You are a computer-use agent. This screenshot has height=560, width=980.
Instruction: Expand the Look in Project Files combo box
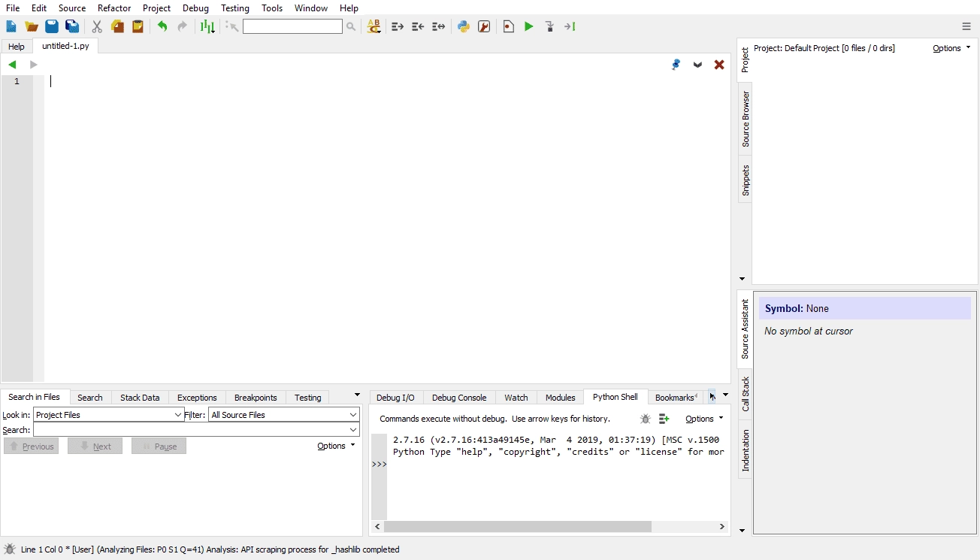tap(109, 415)
